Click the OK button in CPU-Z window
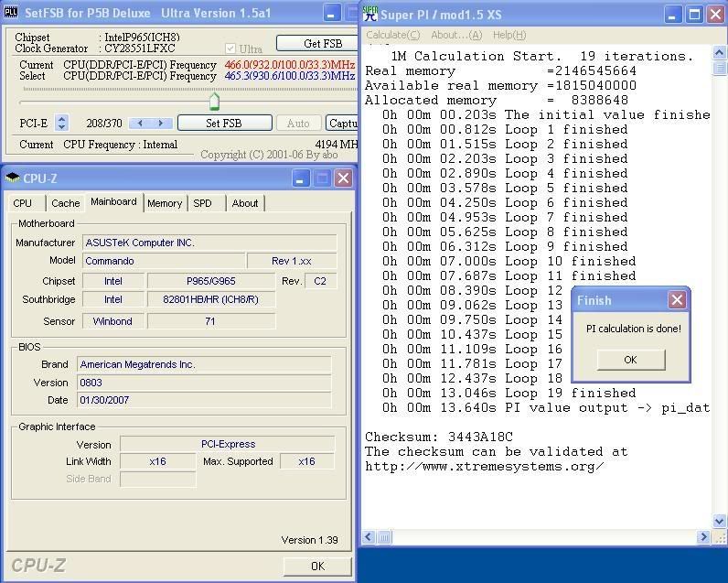The height and width of the screenshot is (583, 728). (317, 567)
